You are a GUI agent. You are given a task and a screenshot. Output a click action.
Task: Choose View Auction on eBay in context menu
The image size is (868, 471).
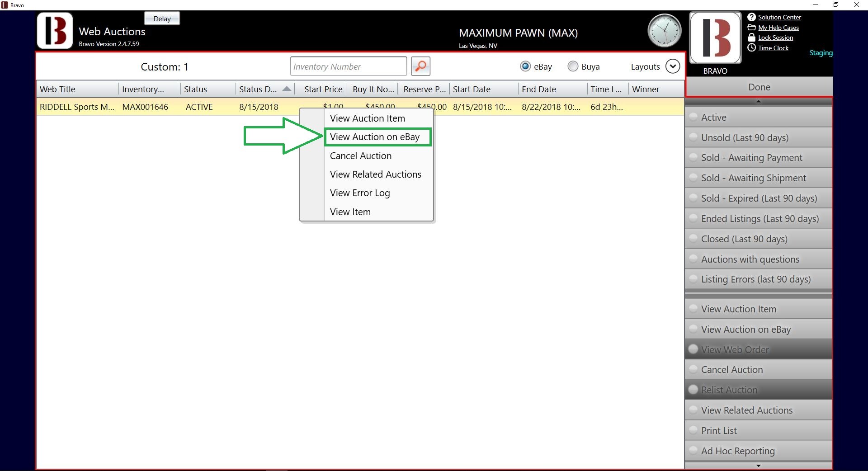[x=378, y=137]
